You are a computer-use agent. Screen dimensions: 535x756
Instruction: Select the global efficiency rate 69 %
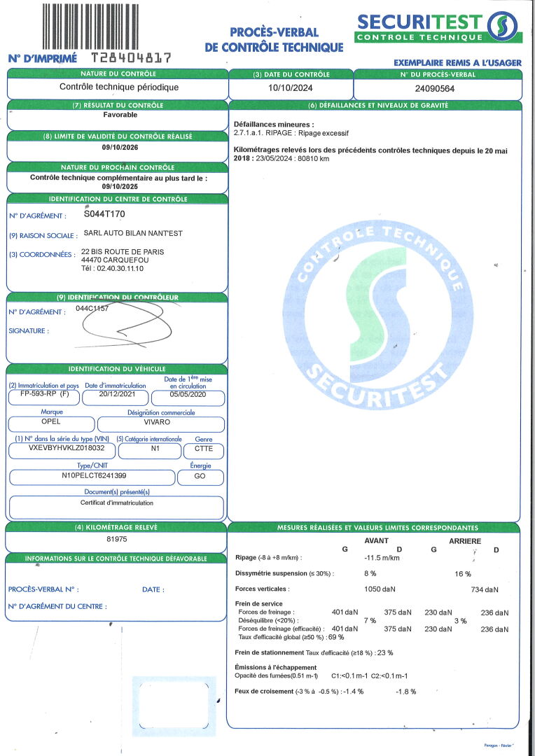[336, 637]
